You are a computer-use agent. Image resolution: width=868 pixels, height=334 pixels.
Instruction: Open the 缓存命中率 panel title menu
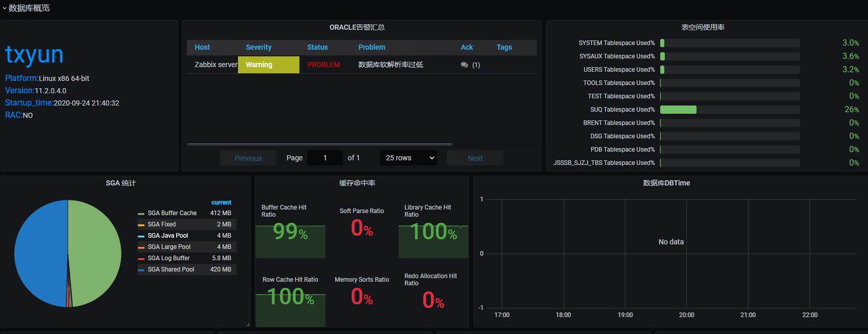(x=357, y=183)
